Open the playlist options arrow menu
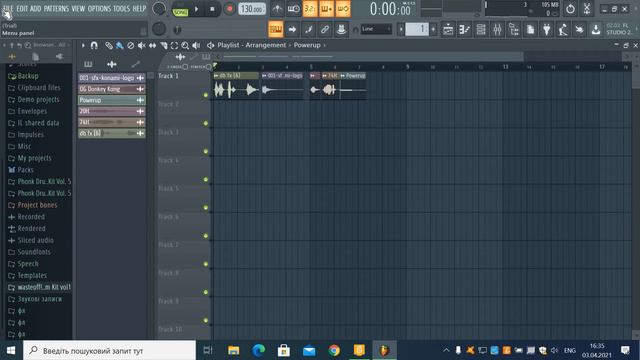Image resolution: width=640 pixels, height=360 pixels. pos(83,45)
